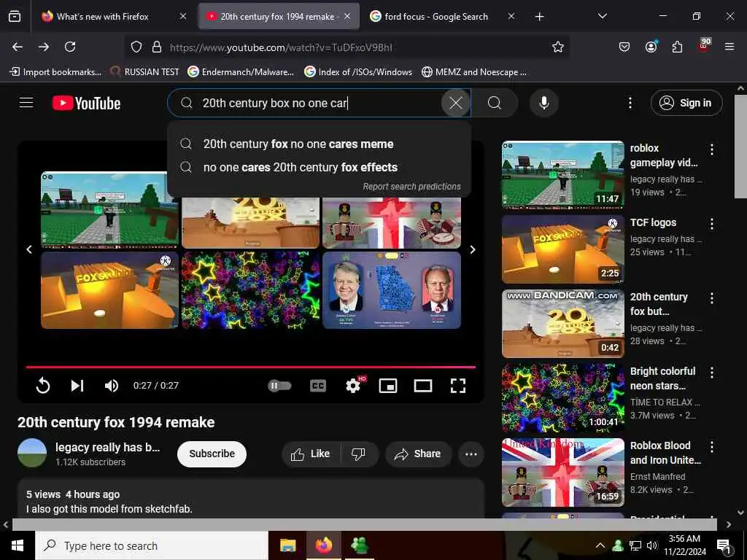The height and width of the screenshot is (560, 747).
Task: Open Endermanch/Malware bookmark
Action: (241, 72)
